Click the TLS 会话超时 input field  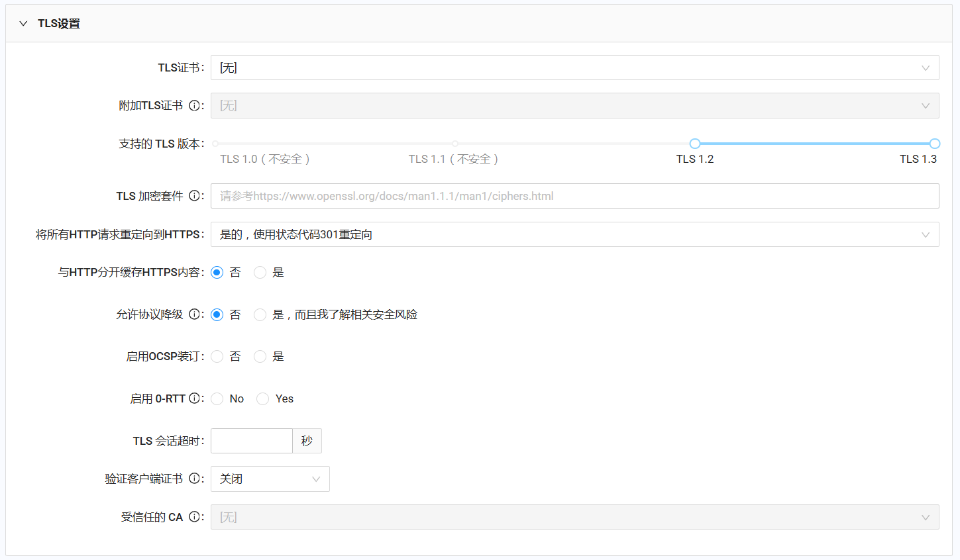(x=251, y=440)
